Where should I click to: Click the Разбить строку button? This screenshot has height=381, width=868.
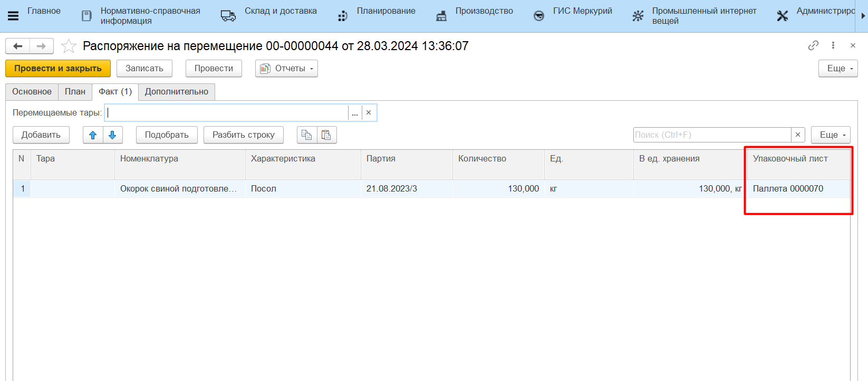tap(243, 135)
